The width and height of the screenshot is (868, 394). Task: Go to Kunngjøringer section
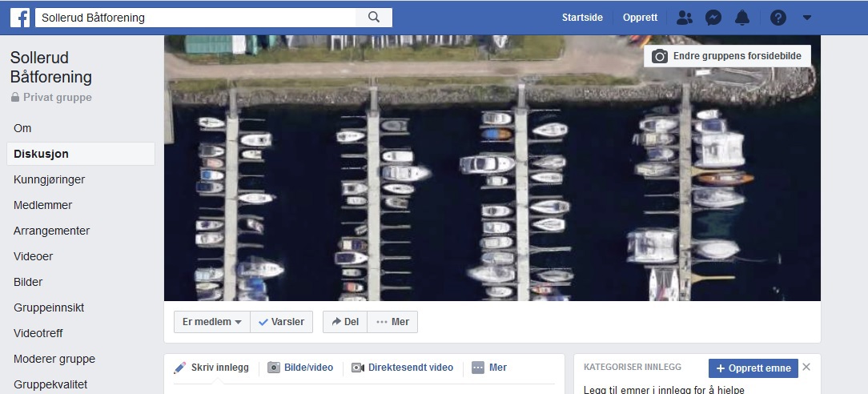[49, 179]
